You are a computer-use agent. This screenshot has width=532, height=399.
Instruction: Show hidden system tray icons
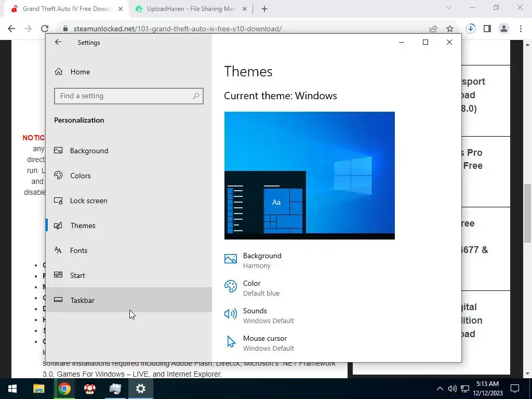point(440,389)
